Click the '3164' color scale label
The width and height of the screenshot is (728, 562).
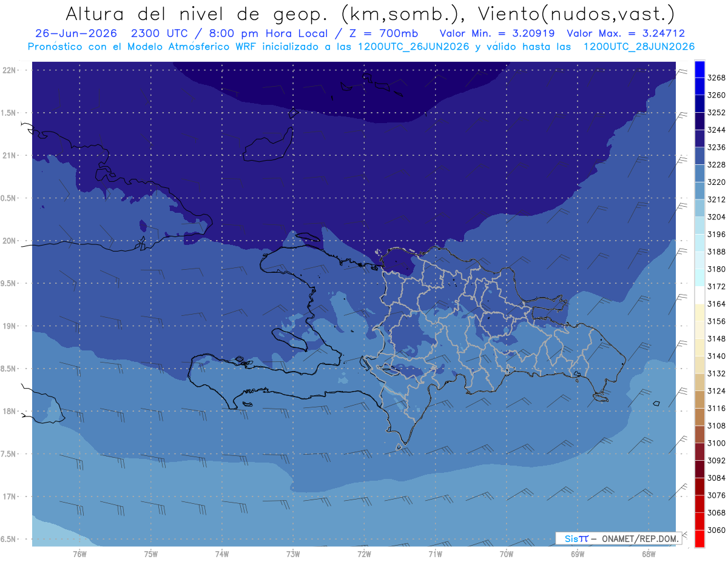716,304
